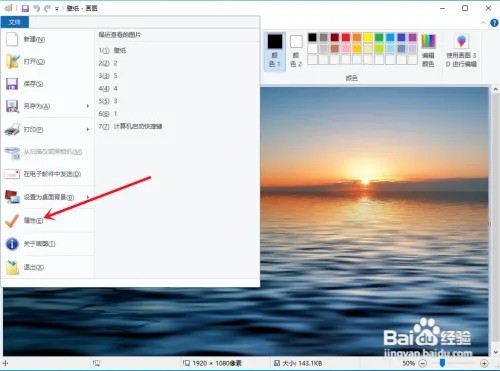Click the canvas scrollbar up arrow
Image resolution: width=500 pixels, height=371 pixels.
495,90
